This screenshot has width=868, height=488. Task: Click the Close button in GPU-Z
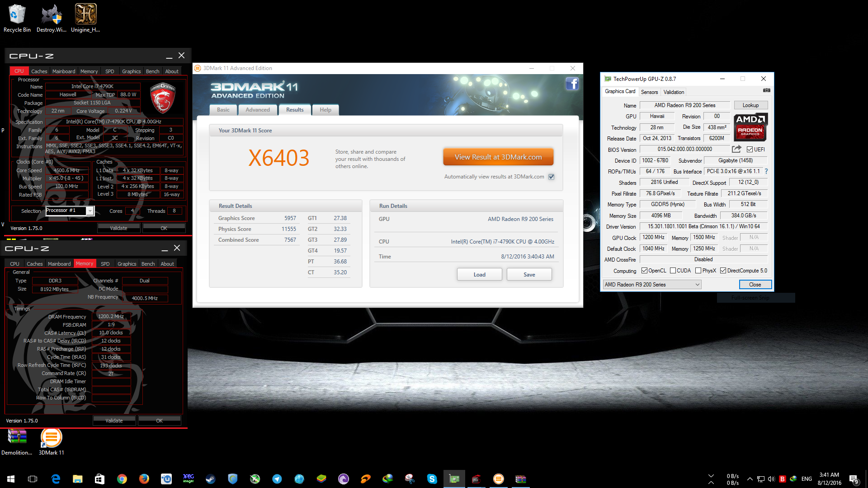(755, 285)
